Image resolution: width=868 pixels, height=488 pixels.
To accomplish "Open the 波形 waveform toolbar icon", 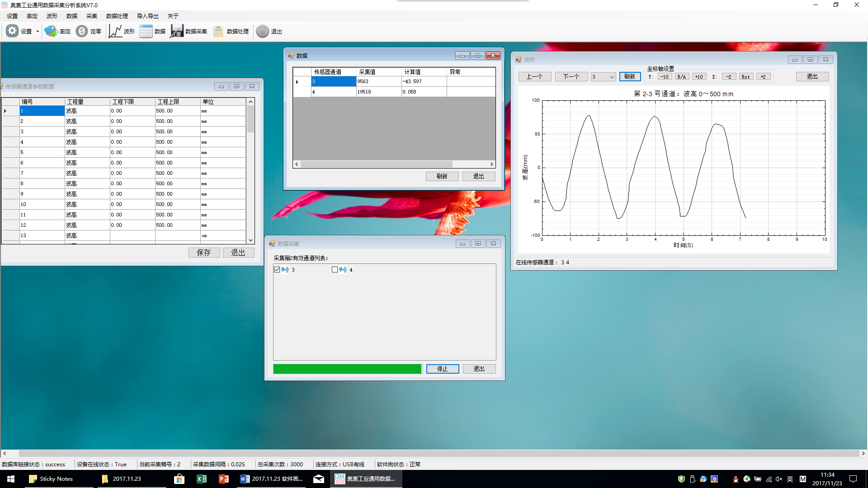I will pyautogui.click(x=115, y=31).
